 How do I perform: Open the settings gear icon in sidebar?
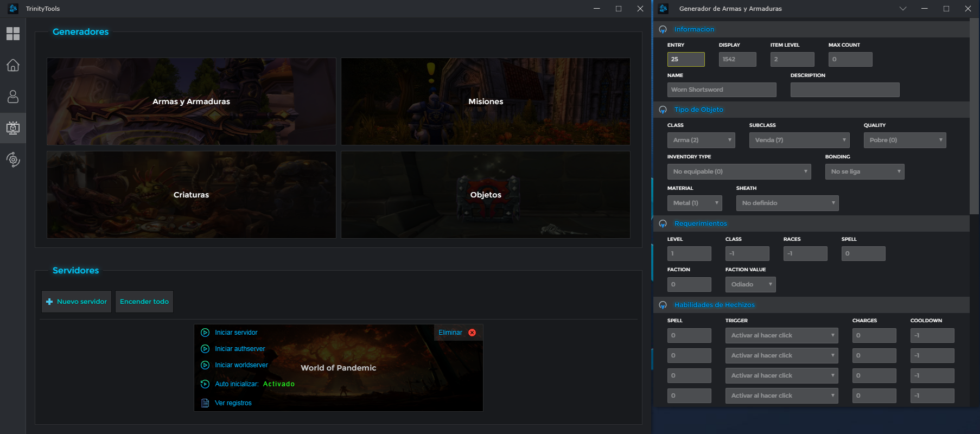(x=13, y=159)
